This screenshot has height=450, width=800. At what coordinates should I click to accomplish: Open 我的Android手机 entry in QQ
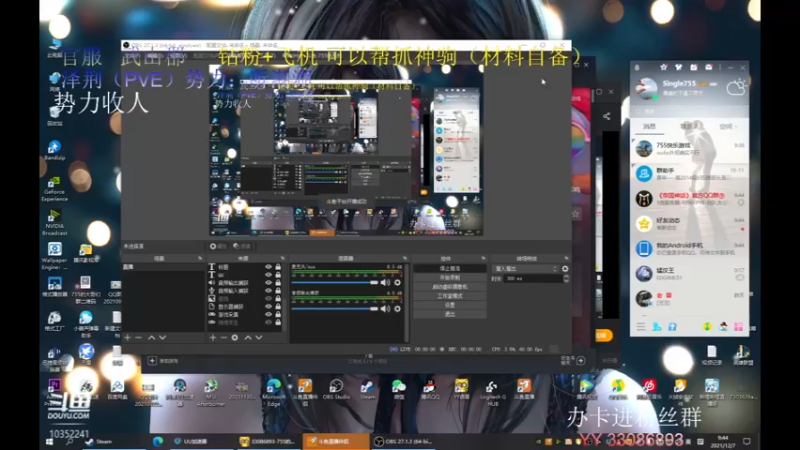[x=689, y=248]
